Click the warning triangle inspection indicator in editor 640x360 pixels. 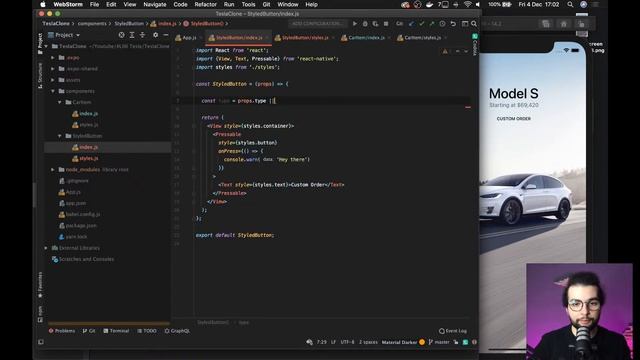point(445,51)
